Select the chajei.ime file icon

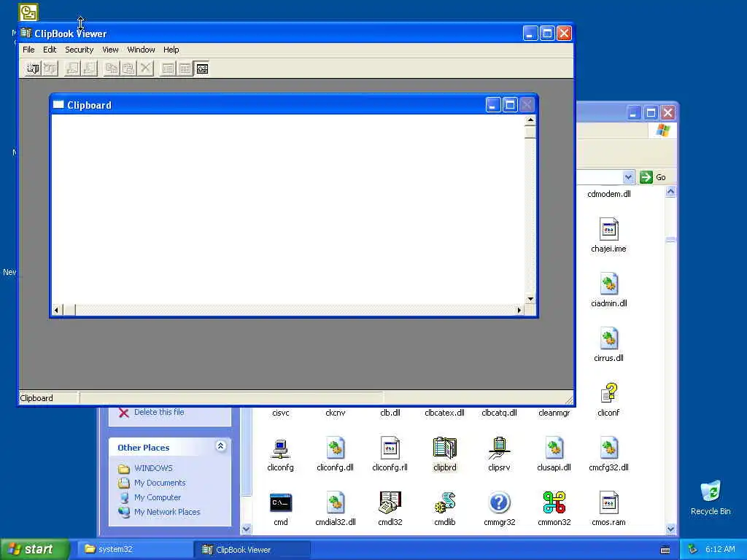coord(609,229)
